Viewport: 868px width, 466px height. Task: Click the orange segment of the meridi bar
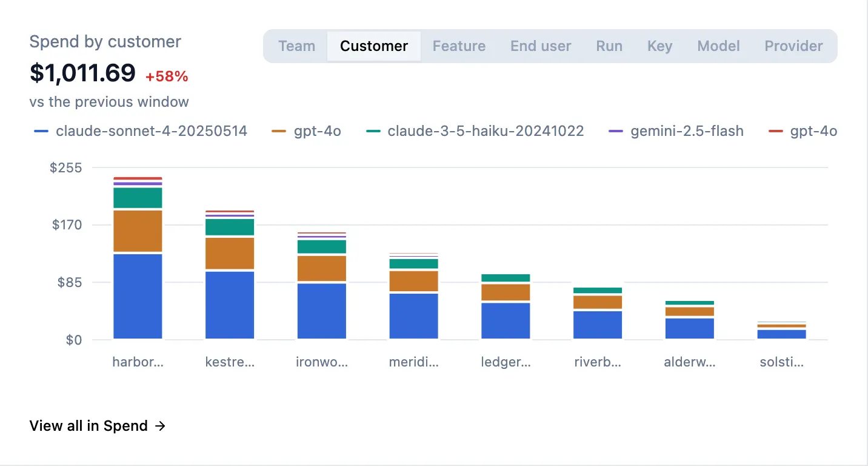[413, 281]
